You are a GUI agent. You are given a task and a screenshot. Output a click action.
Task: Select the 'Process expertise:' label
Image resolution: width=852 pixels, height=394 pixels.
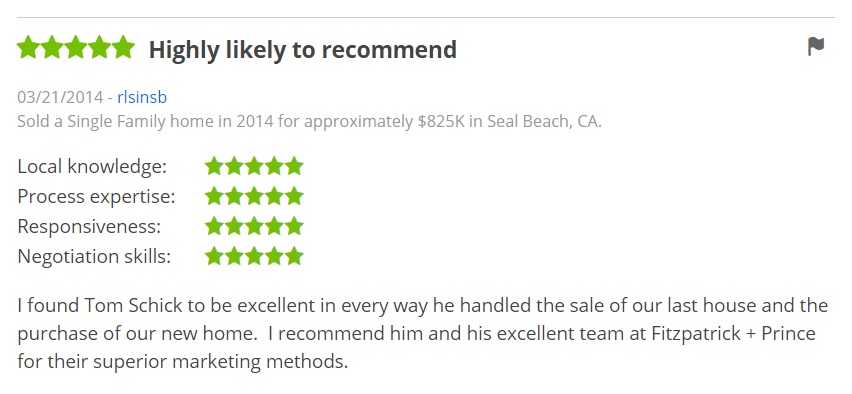point(96,196)
